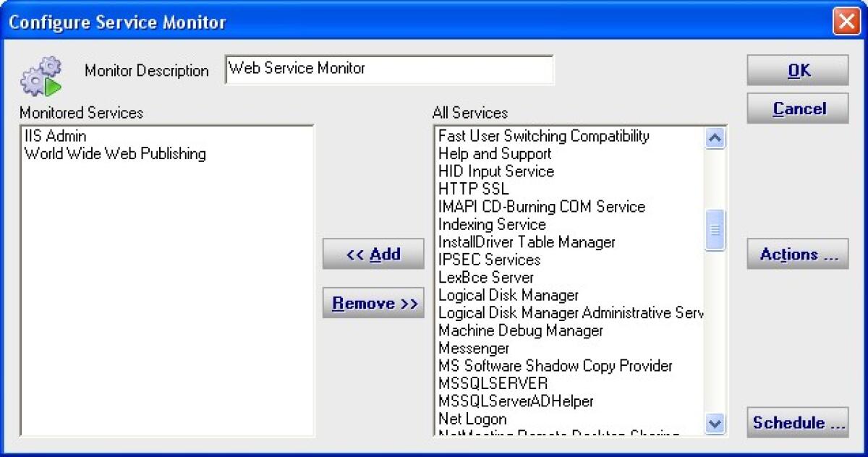Click the OK button
Viewport: 868px width, 457px height.
click(x=798, y=70)
